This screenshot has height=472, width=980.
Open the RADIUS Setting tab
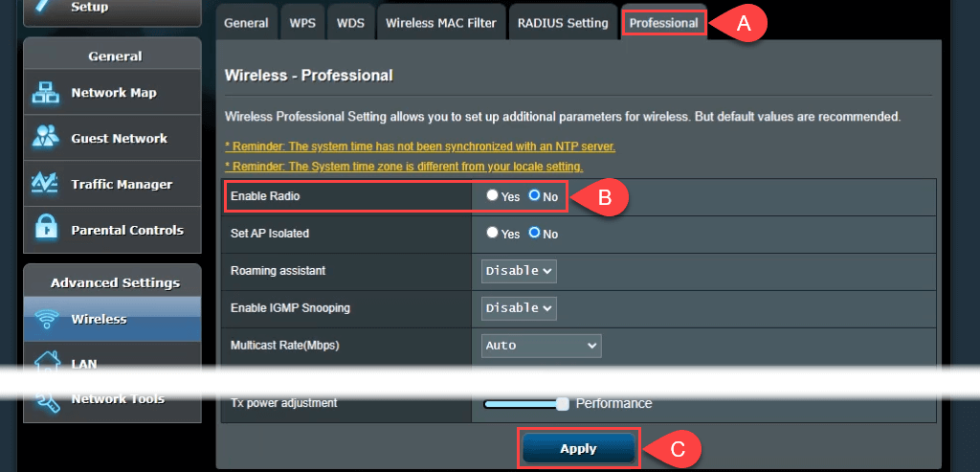coord(562,23)
